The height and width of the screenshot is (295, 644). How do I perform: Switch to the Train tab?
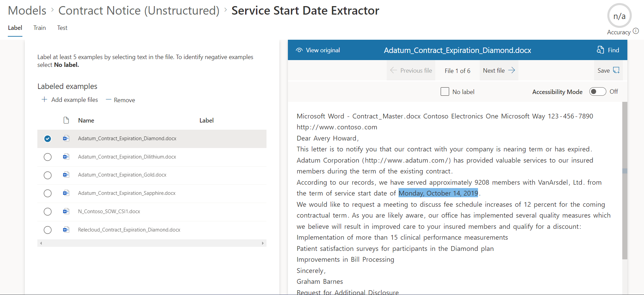click(39, 28)
